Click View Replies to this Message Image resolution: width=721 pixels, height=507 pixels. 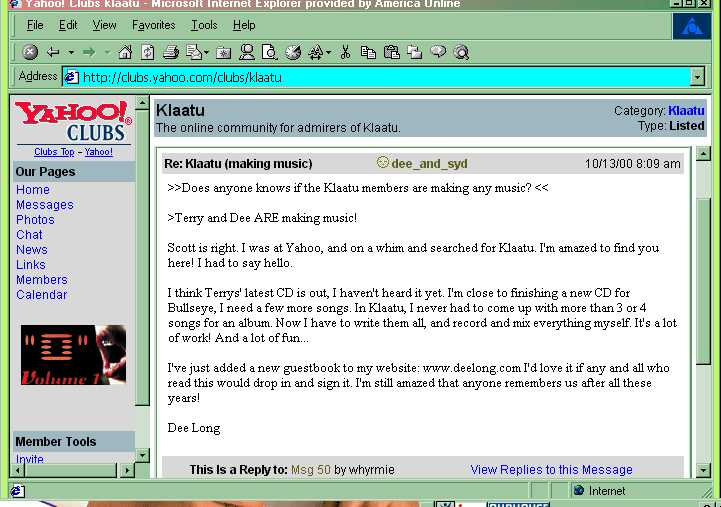[x=551, y=470]
